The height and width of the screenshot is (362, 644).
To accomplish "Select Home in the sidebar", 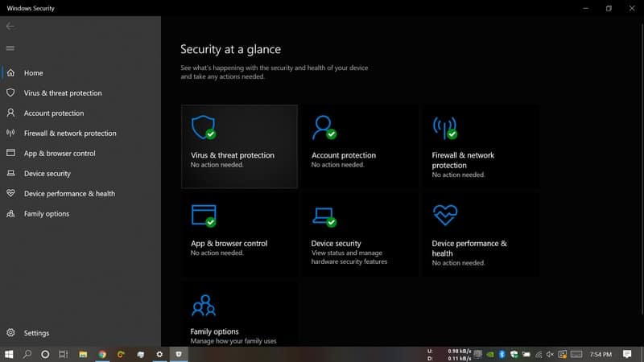I will click(80, 72).
